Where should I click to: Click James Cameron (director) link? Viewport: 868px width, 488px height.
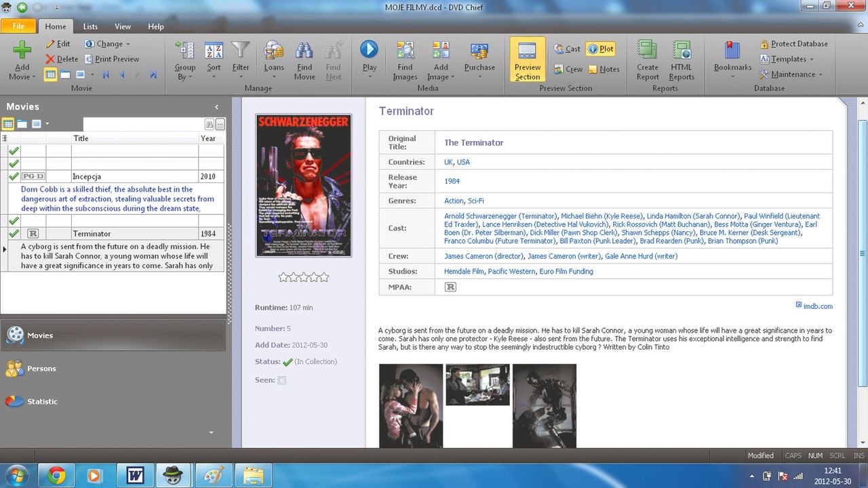pyautogui.click(x=484, y=256)
